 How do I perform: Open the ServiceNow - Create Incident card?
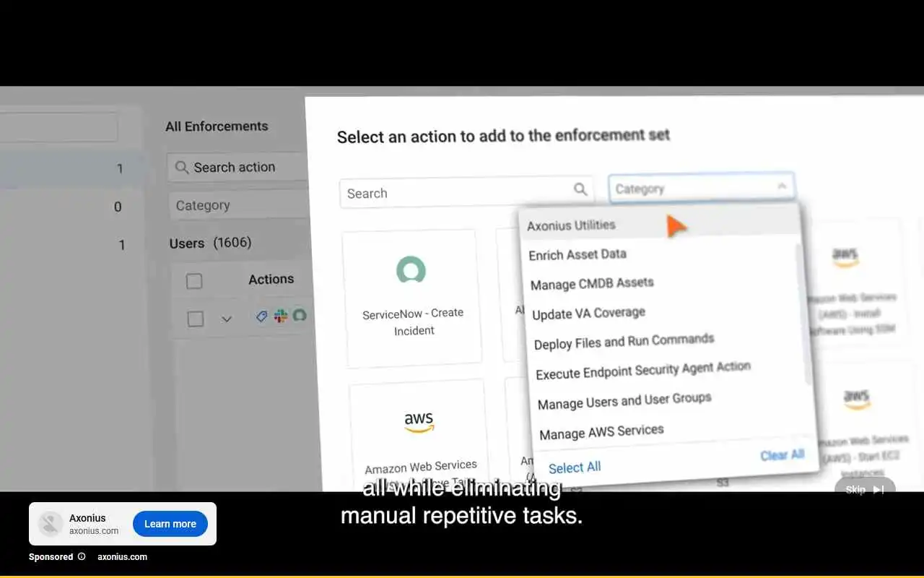coord(412,298)
